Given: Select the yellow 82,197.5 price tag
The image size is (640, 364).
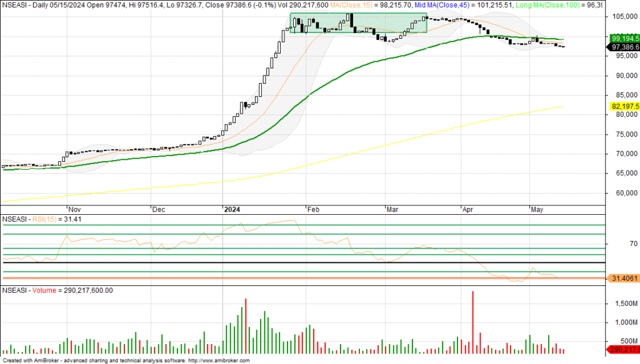Looking at the screenshot, I should click(x=624, y=107).
